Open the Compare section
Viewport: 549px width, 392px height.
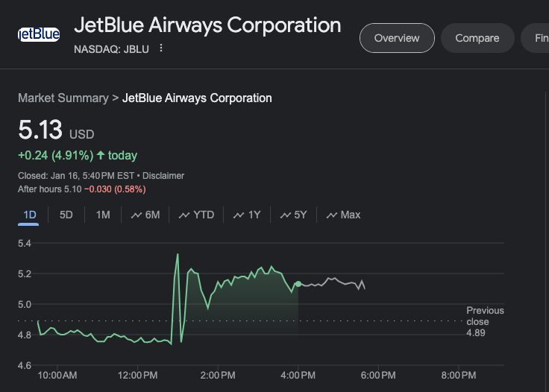pos(477,38)
